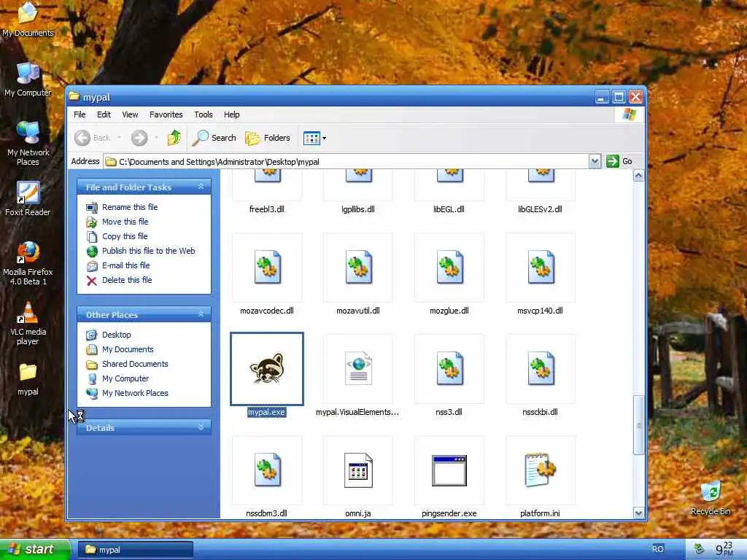
Task: Expand the Details panel
Action: (x=201, y=427)
